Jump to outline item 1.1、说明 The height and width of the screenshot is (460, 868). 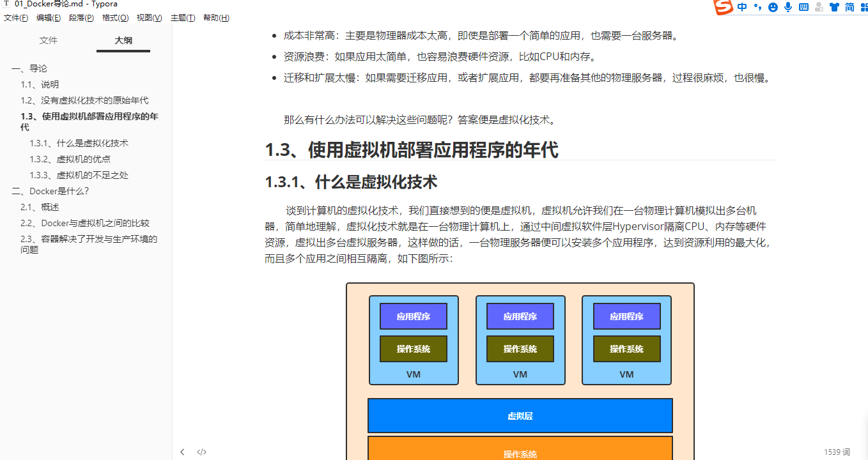(x=40, y=84)
